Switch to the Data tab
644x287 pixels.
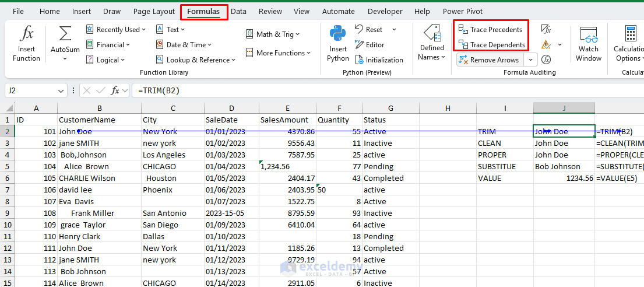238,12
